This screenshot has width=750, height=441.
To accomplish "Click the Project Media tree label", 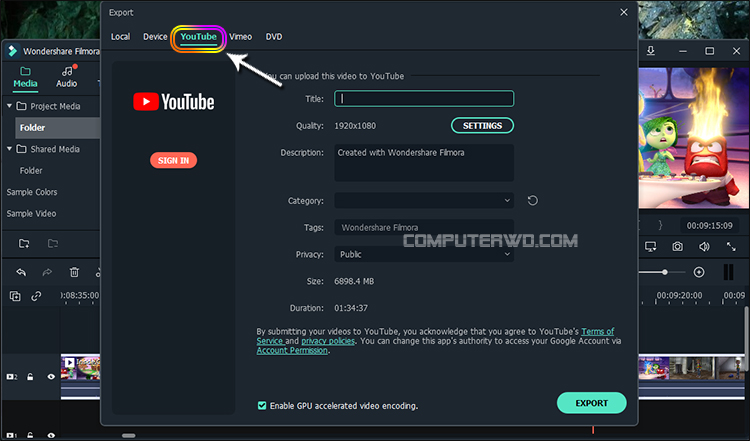I will [x=55, y=106].
